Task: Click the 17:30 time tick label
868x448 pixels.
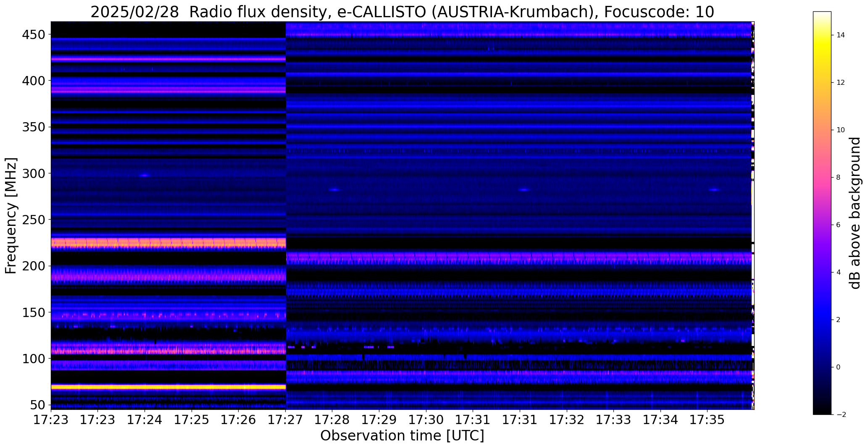Action: coord(426,420)
